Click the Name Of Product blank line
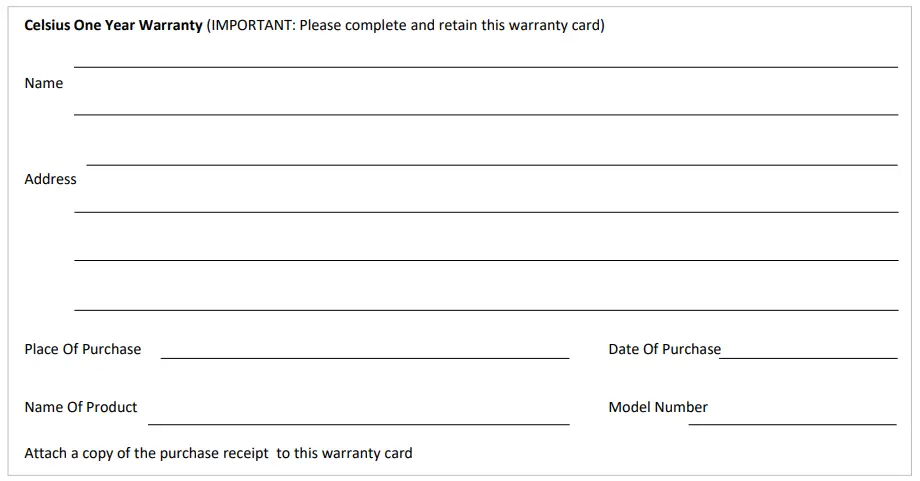920x481 pixels. pyautogui.click(x=358, y=423)
